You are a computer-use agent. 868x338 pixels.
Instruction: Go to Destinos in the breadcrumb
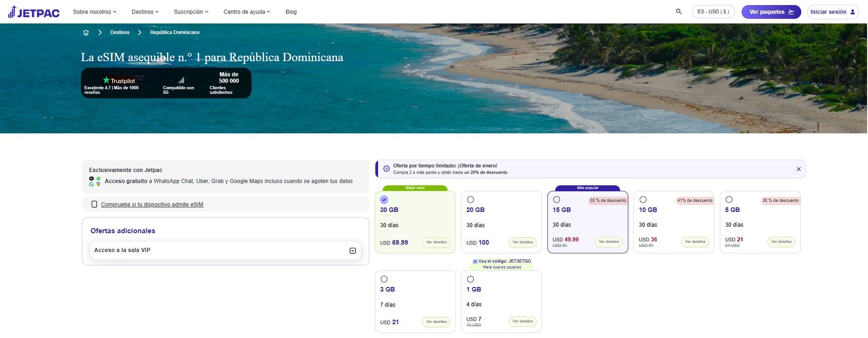pos(120,33)
